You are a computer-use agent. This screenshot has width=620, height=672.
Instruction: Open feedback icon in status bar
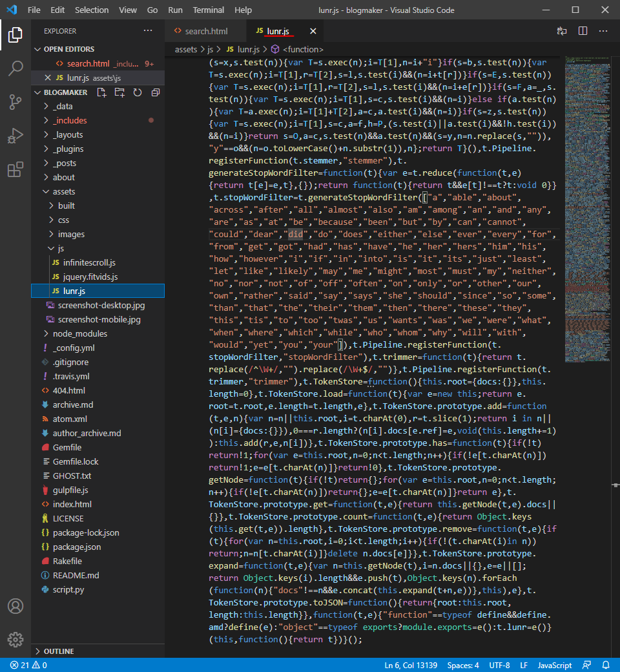coord(586,665)
